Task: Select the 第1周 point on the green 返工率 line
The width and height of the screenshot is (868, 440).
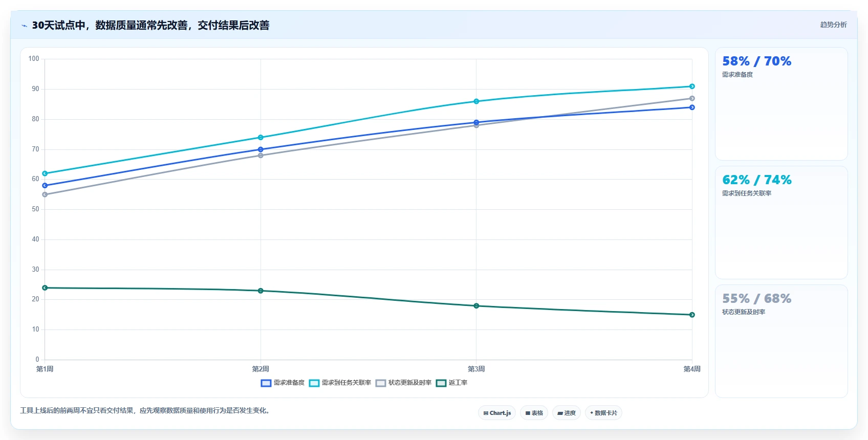Action: (45, 288)
